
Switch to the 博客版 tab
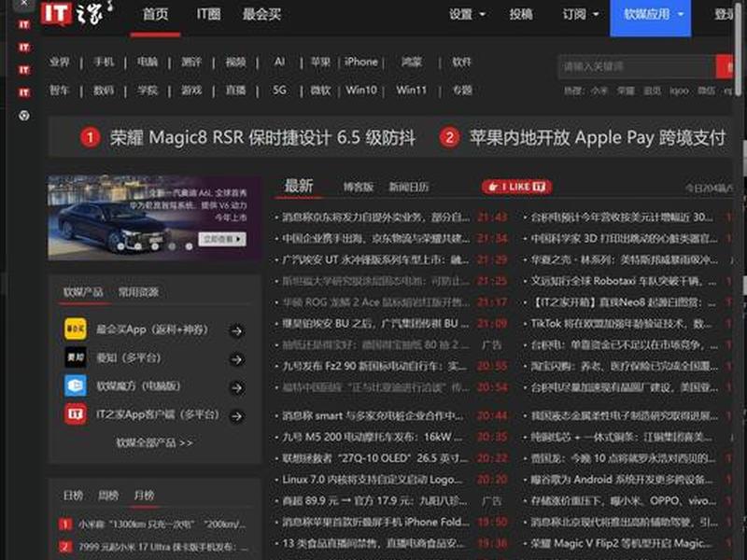(x=359, y=188)
